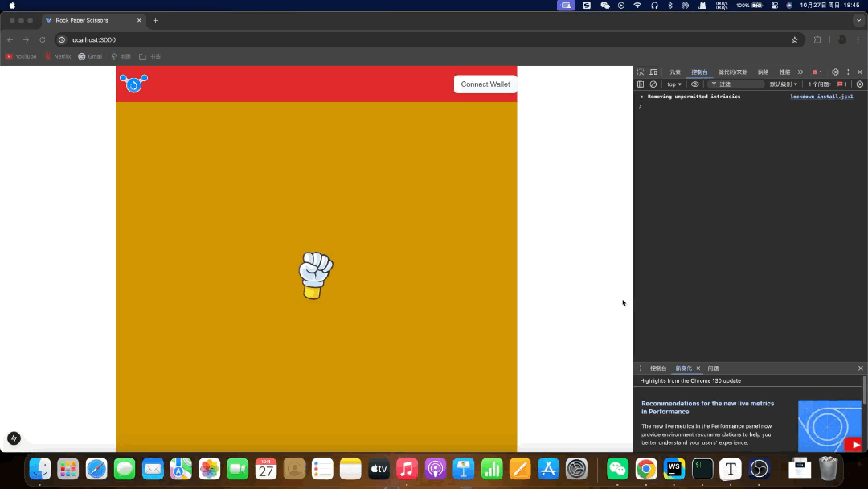868x489 pixels.
Task: Expand the Removing unpermitted intrinsics message
Action: (642, 97)
